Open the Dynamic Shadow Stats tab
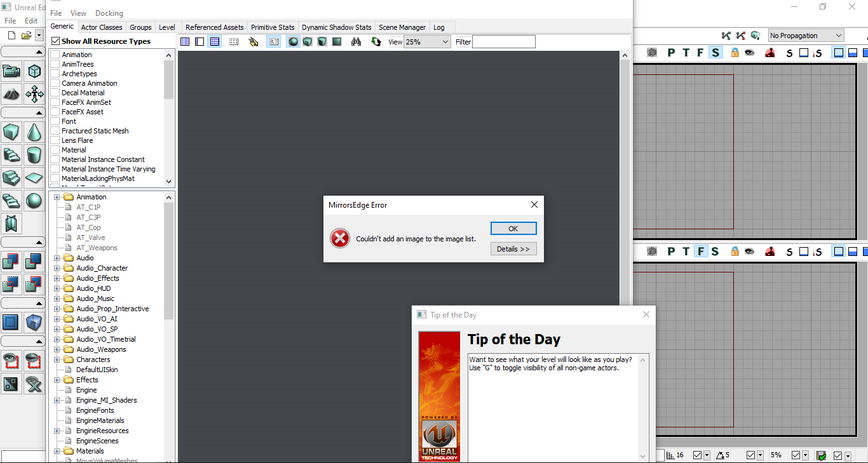The width and height of the screenshot is (868, 463). coord(337,27)
